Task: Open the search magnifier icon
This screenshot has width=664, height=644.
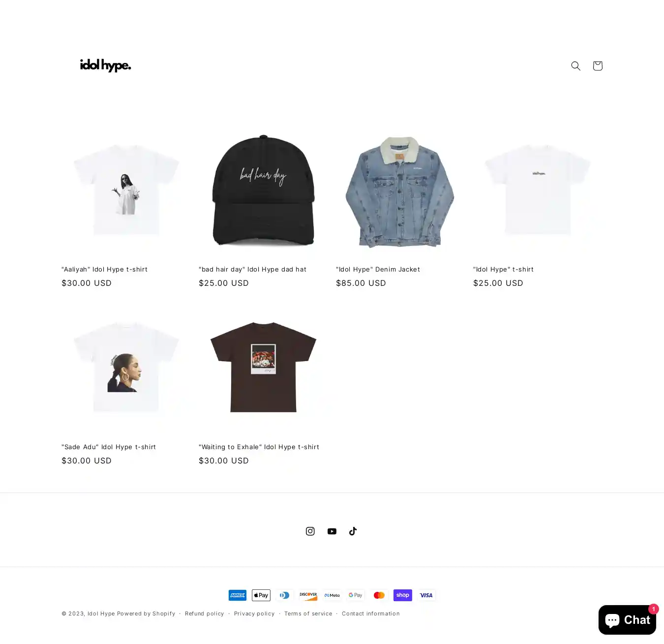Action: [x=575, y=66]
